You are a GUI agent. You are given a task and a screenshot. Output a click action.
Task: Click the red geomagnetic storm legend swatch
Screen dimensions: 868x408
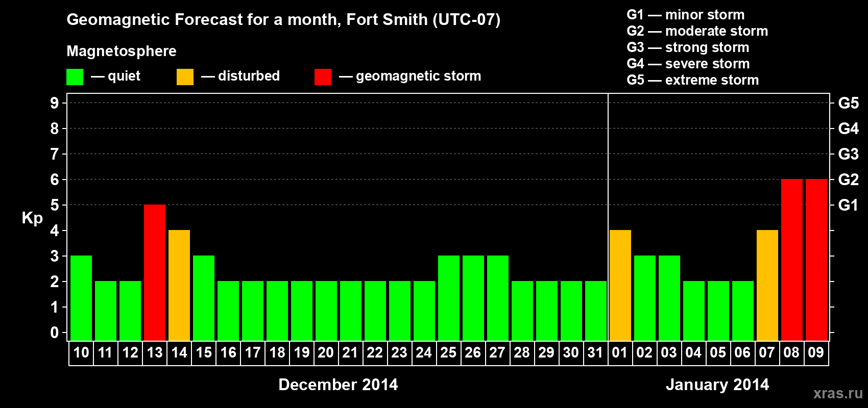click(323, 77)
